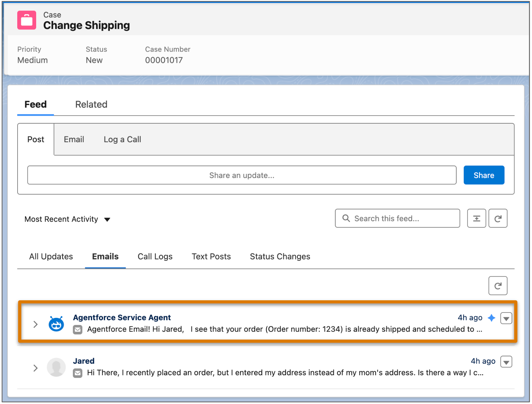Show the All Updates filter

pyautogui.click(x=51, y=257)
